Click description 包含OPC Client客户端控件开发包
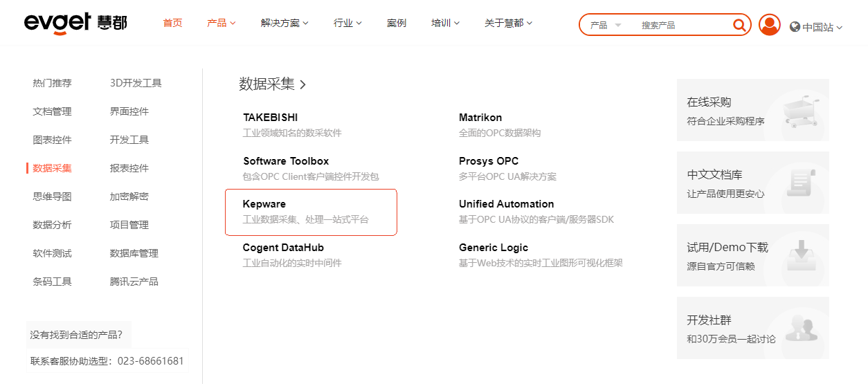868x386 pixels. 311,176
